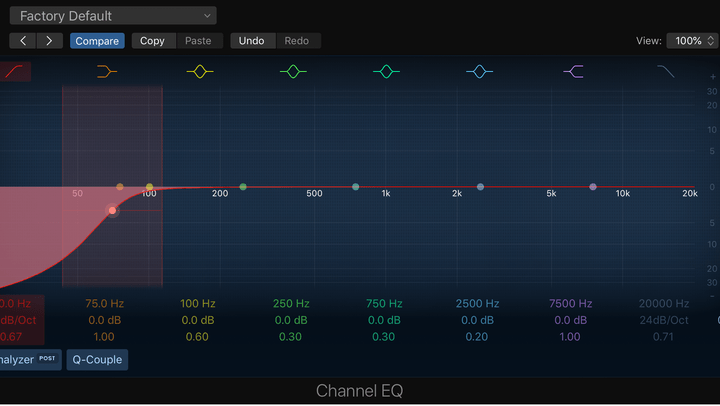
Task: Click the 750 Hz frequency value
Action: pos(384,304)
